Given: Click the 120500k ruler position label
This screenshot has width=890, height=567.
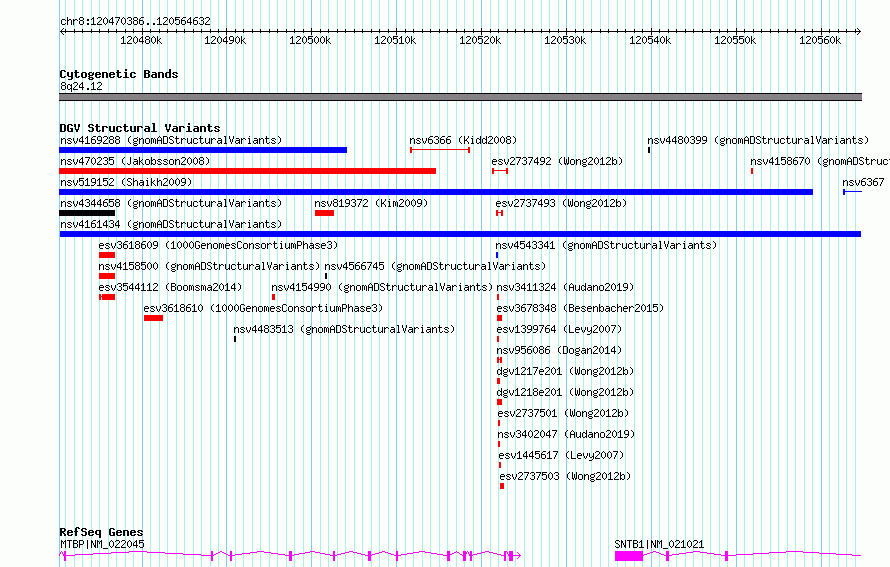Looking at the screenshot, I should pyautogui.click(x=310, y=40).
